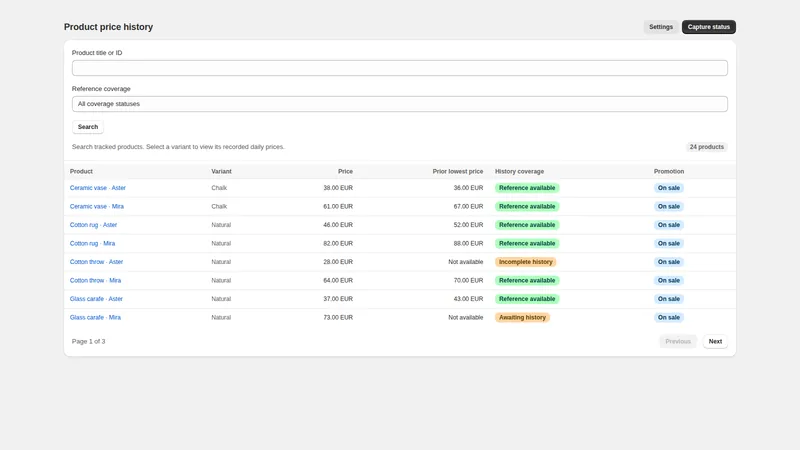Image resolution: width=800 pixels, height=450 pixels.
Task: Click the Awaiting history badge
Action: click(x=522, y=317)
